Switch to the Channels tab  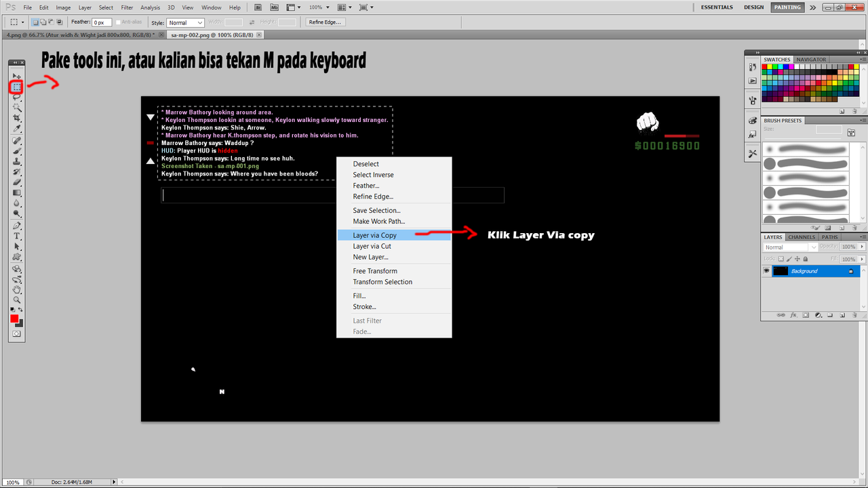802,237
